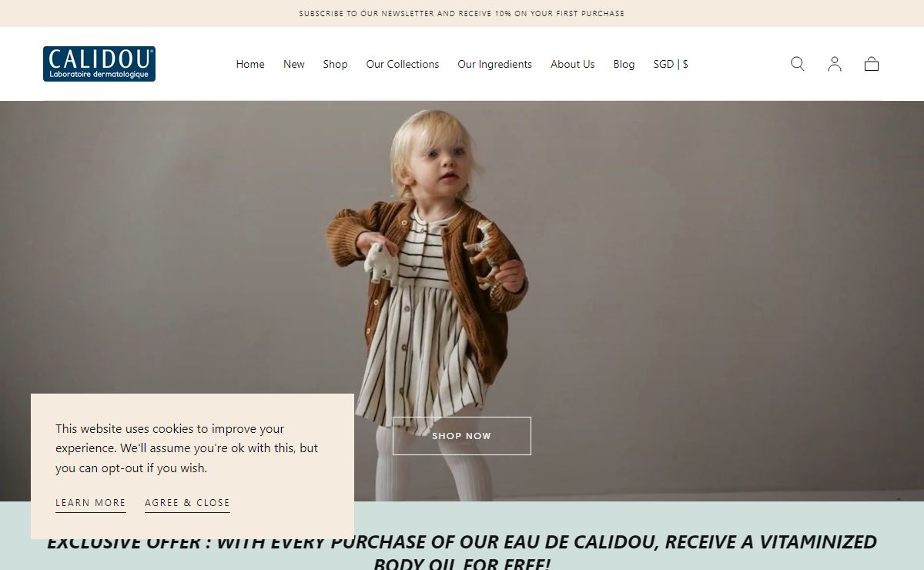Click the account profile icon
The width and height of the screenshot is (924, 570).
pos(835,64)
